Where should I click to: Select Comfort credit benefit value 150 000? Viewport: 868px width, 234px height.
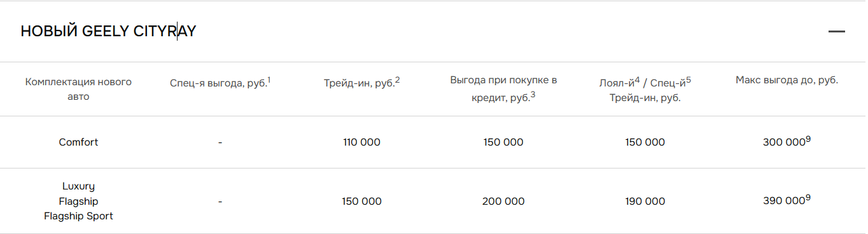point(503,142)
